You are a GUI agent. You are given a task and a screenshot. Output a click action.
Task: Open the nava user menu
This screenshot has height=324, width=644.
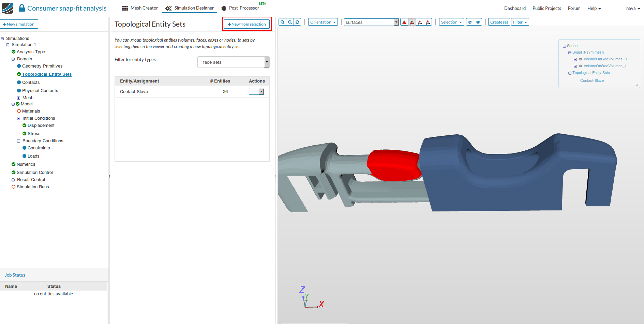(x=633, y=8)
